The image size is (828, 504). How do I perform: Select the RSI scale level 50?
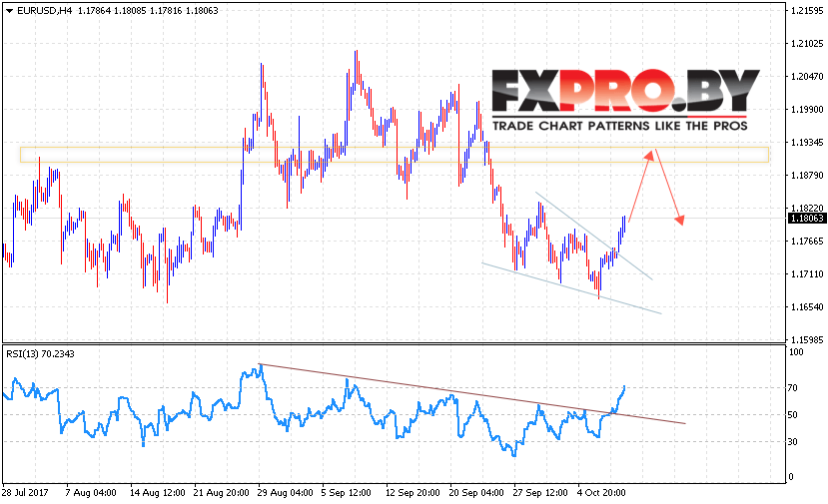point(793,415)
